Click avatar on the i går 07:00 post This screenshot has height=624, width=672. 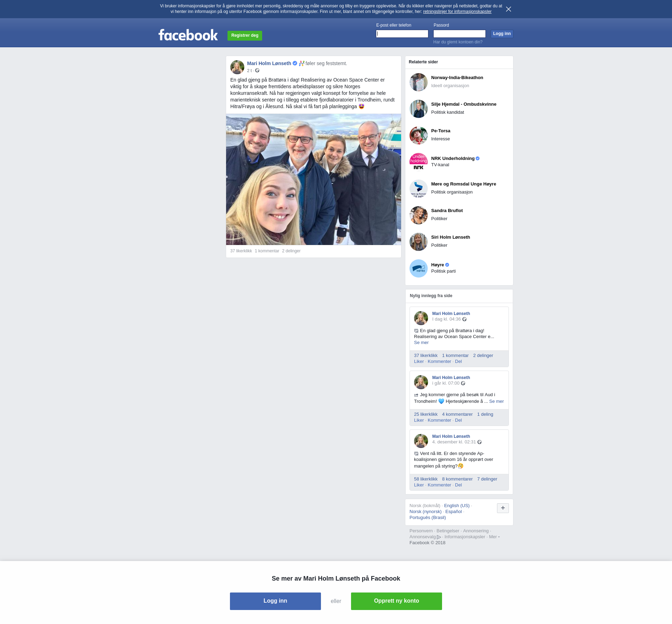click(x=421, y=382)
